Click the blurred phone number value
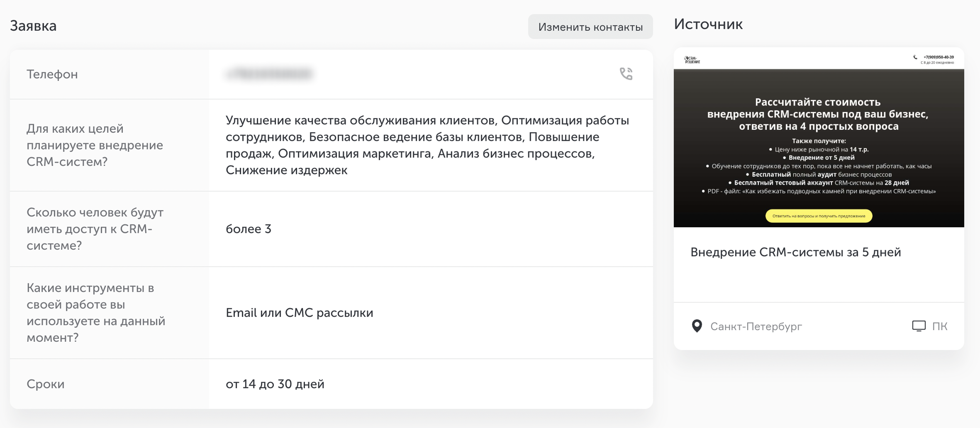980x428 pixels. click(x=270, y=74)
